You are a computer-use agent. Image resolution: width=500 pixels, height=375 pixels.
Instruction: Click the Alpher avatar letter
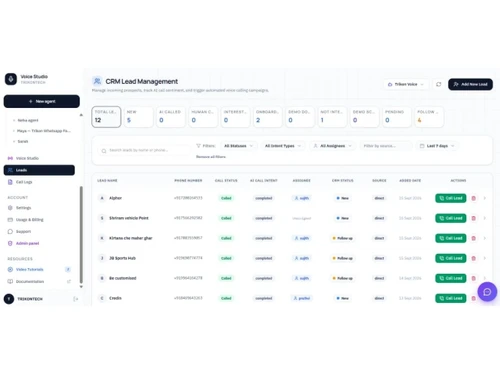102,198
